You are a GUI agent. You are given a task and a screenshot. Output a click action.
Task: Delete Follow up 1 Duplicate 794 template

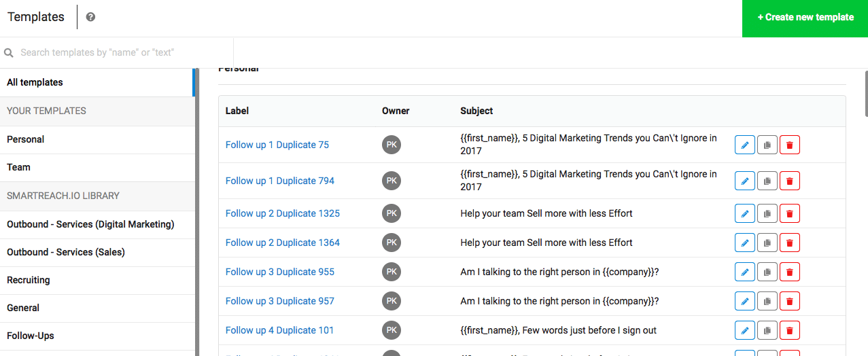(x=790, y=181)
